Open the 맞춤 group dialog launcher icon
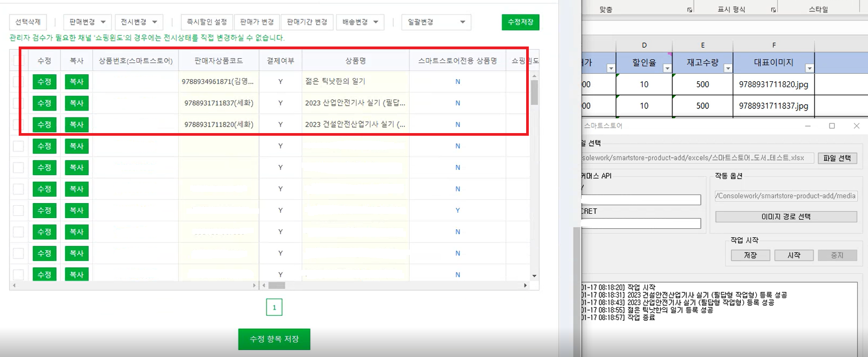Screen dimensions: 868x357 tap(690, 10)
